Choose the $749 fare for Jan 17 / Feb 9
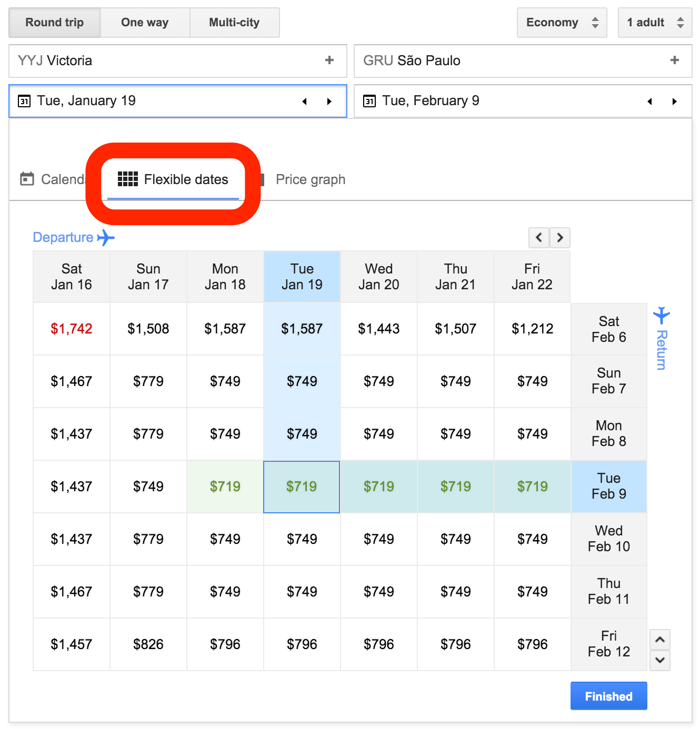This screenshot has width=700, height=729. click(148, 487)
